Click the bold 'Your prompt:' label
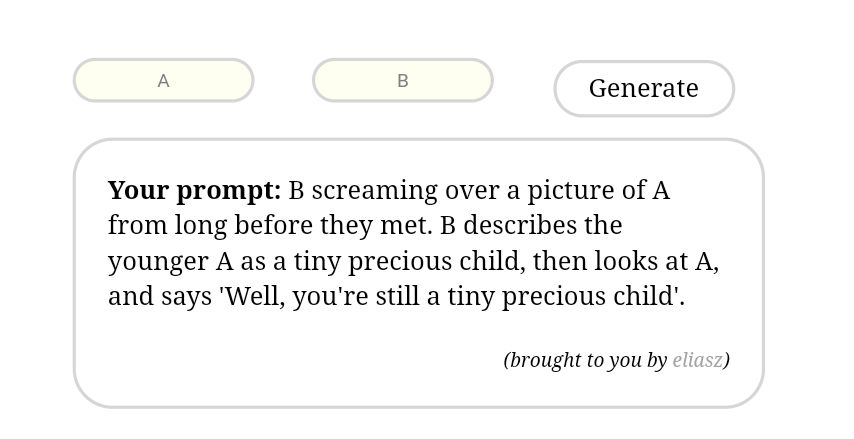 point(194,191)
